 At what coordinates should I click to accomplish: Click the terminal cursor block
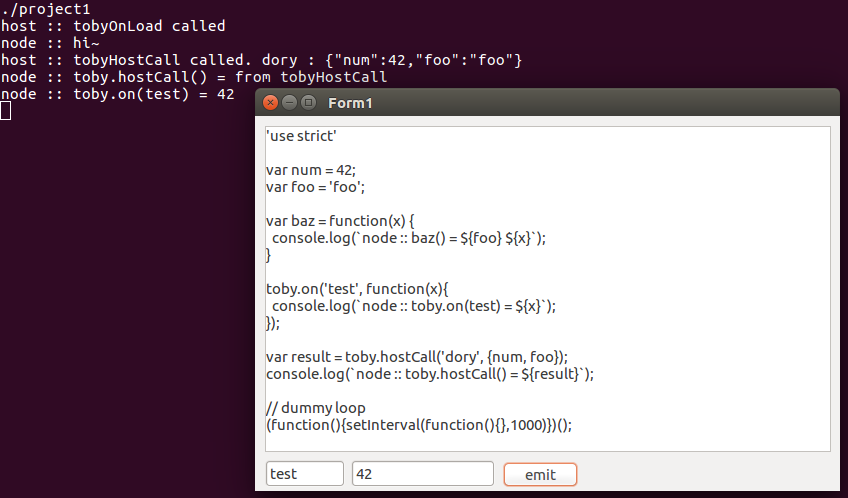[x=5, y=111]
